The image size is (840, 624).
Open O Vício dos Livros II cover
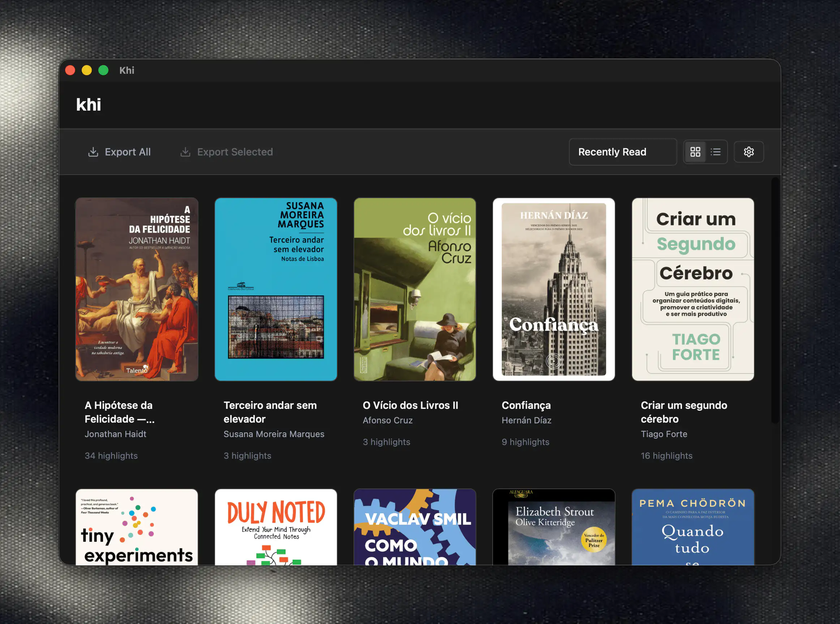click(415, 289)
